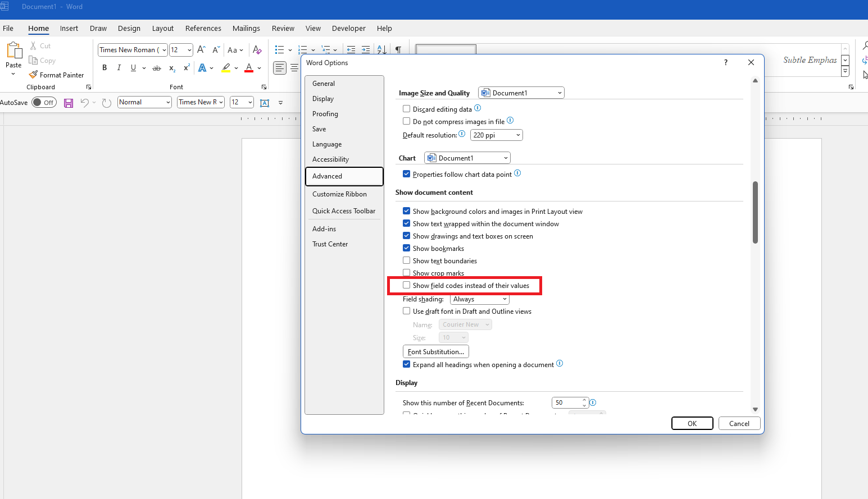Toggle strikethrough formatting
This screenshot has width=868, height=499.
pos(157,67)
